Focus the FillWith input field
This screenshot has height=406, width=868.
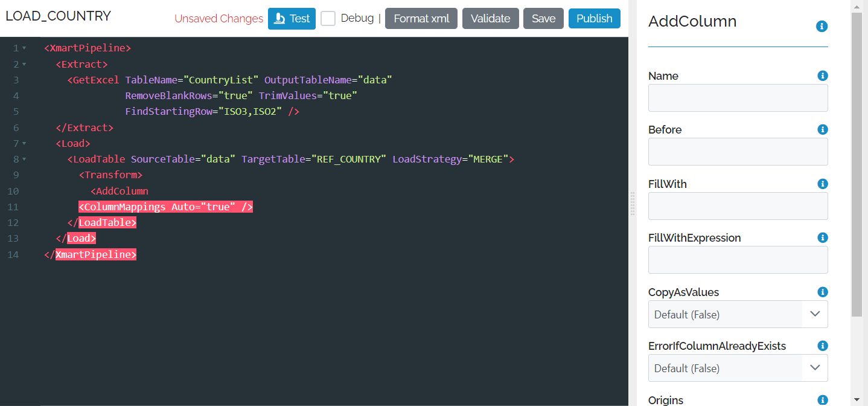coord(738,206)
